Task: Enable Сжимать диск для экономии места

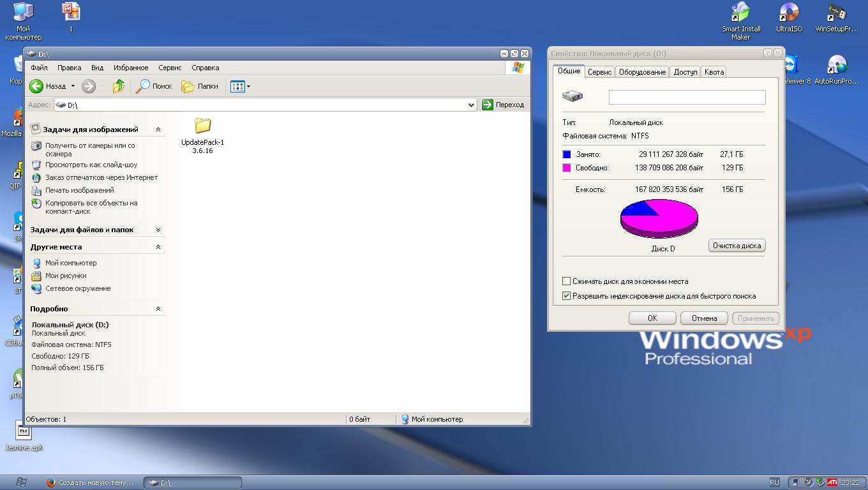Action: coord(566,281)
